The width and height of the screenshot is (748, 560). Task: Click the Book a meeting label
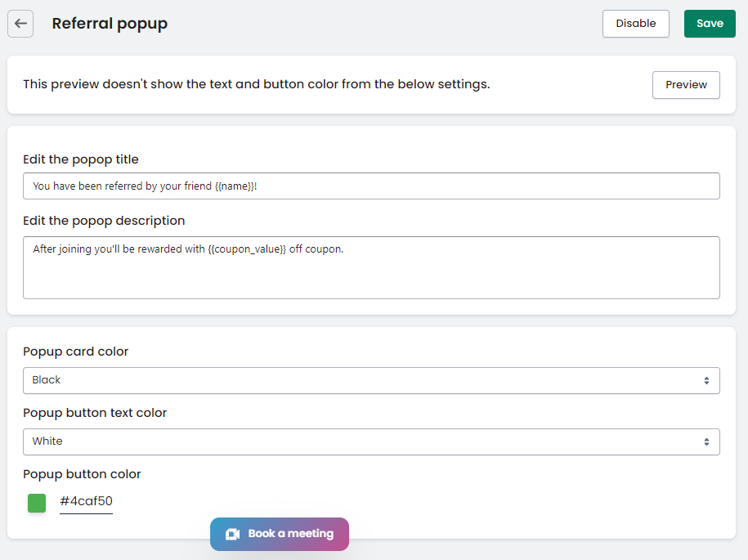[x=290, y=534]
